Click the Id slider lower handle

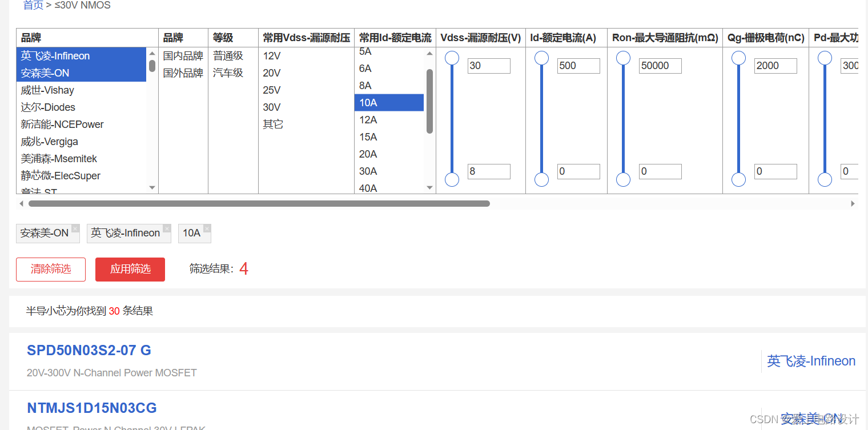[x=541, y=179]
